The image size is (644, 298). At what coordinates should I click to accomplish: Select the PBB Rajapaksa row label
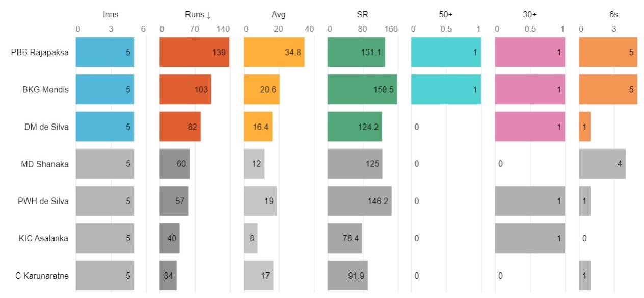pos(40,52)
